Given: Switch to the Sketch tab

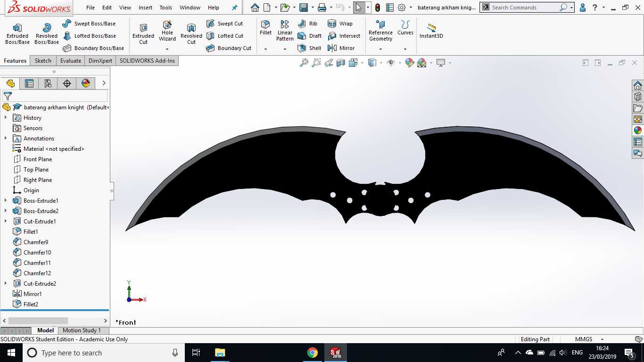Looking at the screenshot, I should coord(43,61).
